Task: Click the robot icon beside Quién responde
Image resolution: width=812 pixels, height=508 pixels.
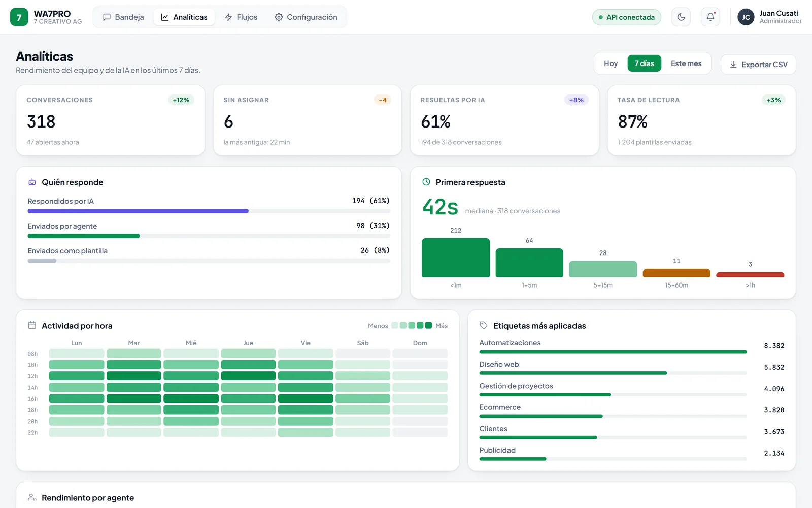Action: point(32,182)
